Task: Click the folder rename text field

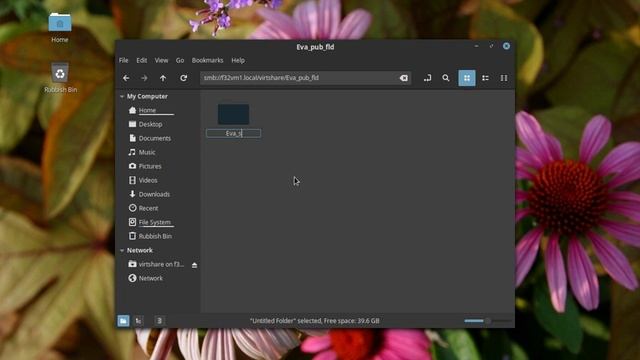Action: 233,133
